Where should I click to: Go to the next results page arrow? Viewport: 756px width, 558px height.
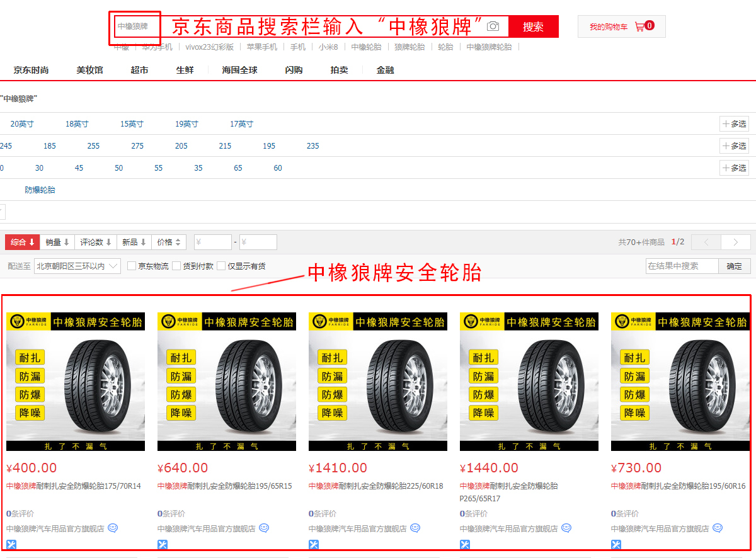[736, 242]
